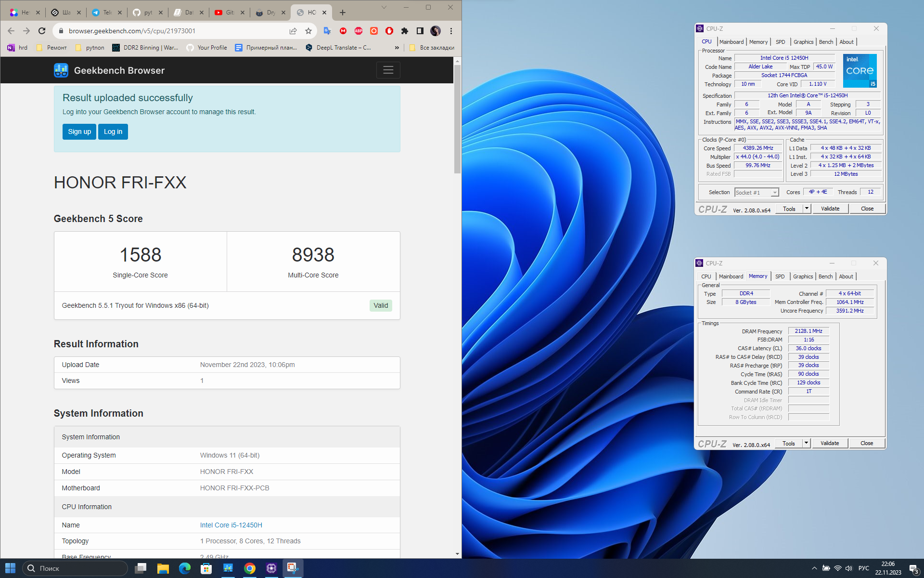This screenshot has width=924, height=578.
Task: Open the Ремонт bookmarks folder
Action: [x=51, y=48]
